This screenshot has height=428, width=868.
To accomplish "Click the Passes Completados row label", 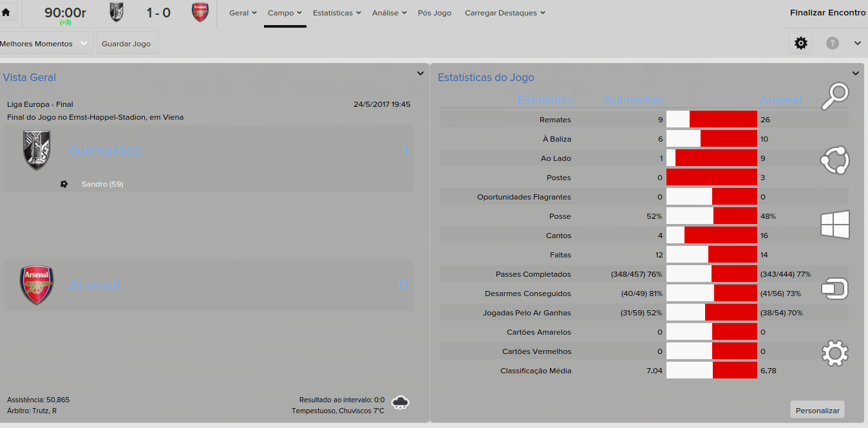I will (533, 274).
